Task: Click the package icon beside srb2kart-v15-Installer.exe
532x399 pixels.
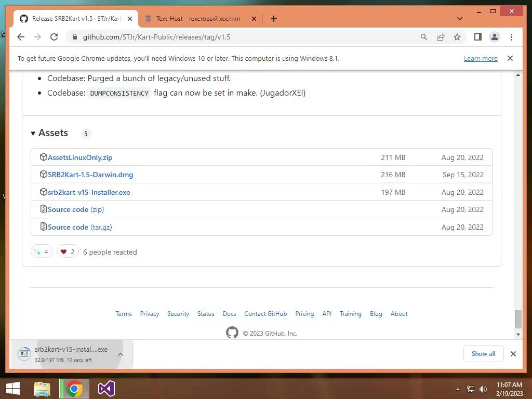Action: click(x=44, y=192)
